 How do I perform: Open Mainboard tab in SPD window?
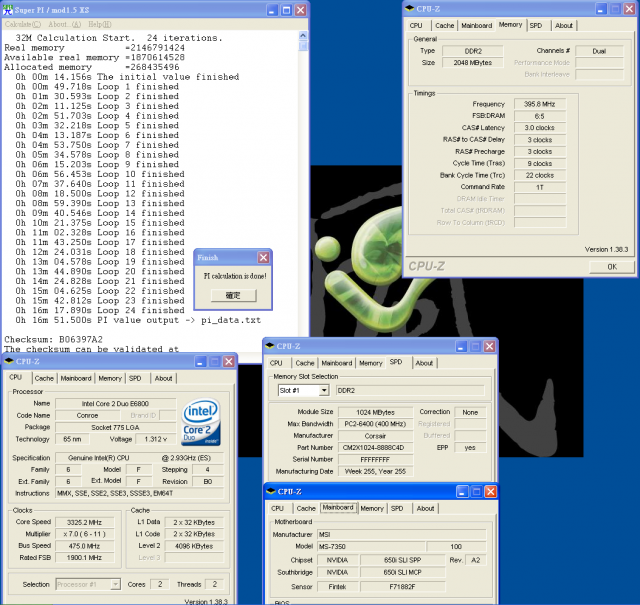click(x=337, y=363)
